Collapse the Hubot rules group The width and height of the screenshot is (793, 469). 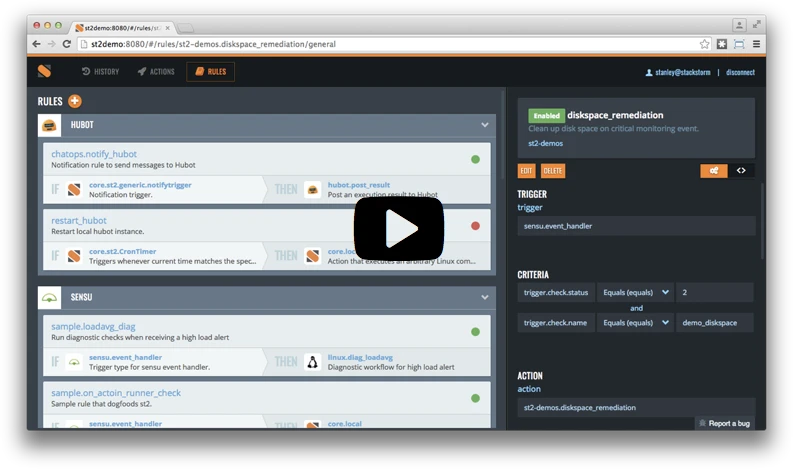pos(484,125)
